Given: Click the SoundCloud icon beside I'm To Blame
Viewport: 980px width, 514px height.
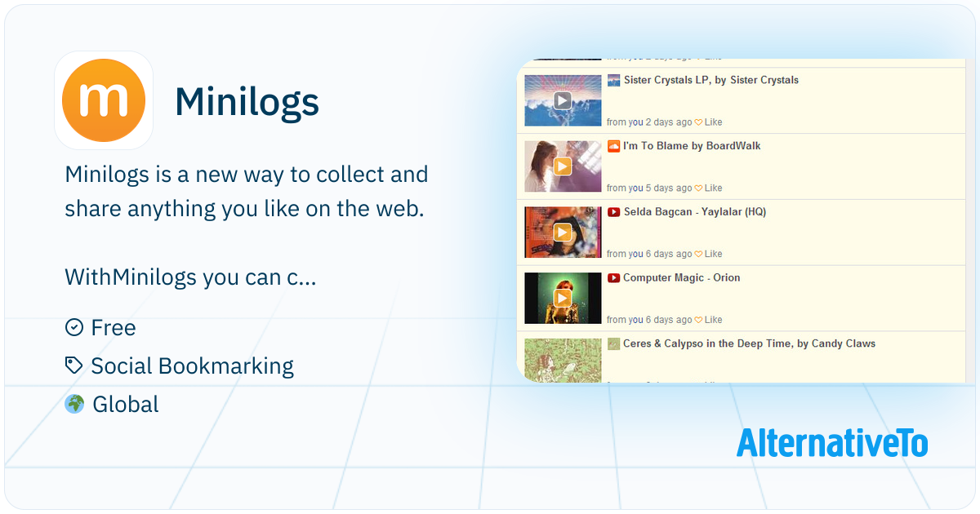Looking at the screenshot, I should tap(613, 146).
